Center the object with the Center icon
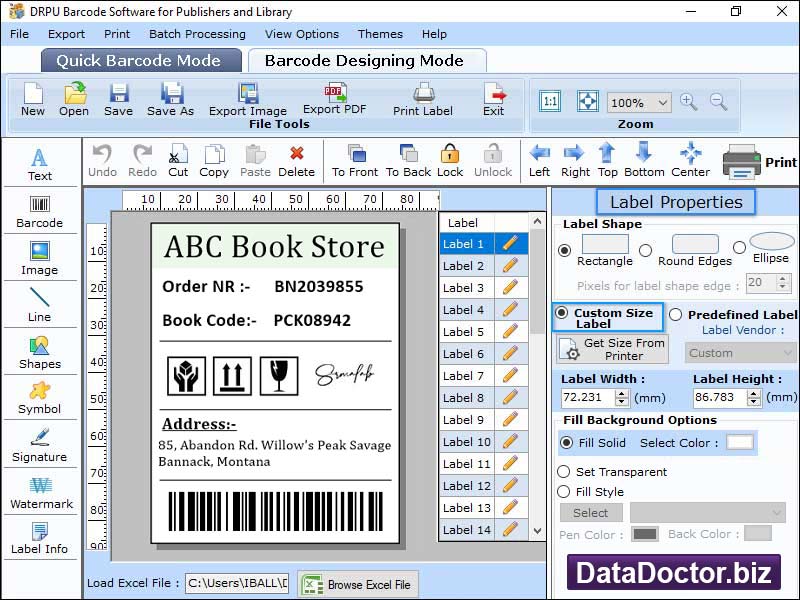Viewport: 800px width, 600px height. click(x=691, y=161)
